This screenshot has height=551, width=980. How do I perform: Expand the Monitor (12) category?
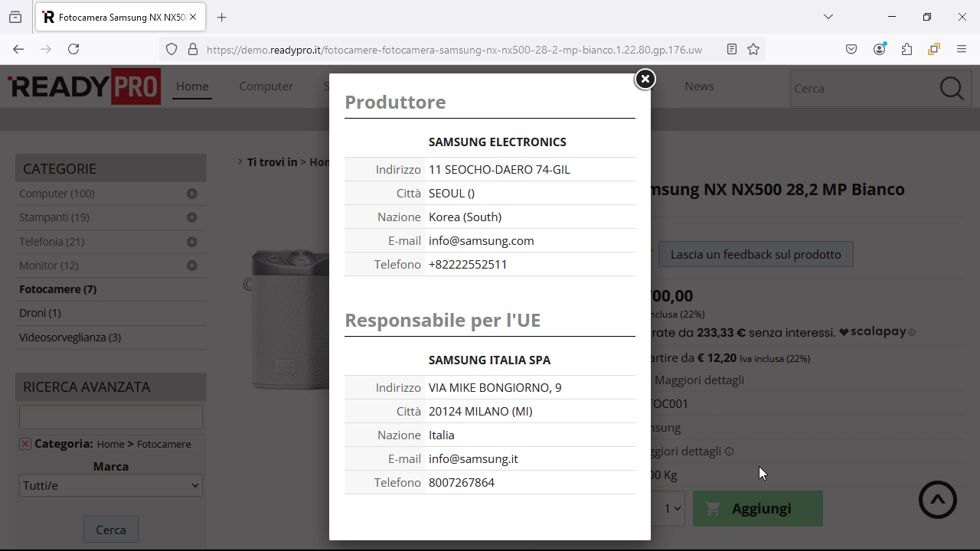[192, 266]
